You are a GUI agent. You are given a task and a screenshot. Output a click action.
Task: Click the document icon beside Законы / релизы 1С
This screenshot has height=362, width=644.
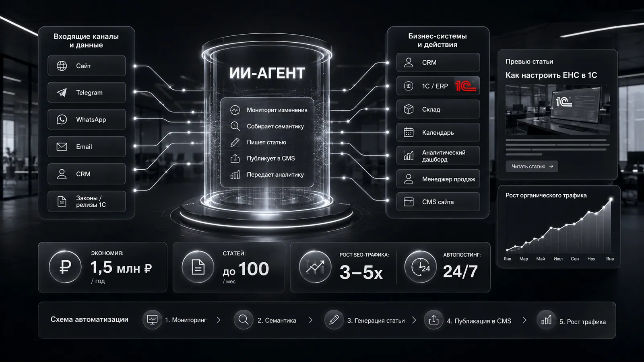point(62,201)
